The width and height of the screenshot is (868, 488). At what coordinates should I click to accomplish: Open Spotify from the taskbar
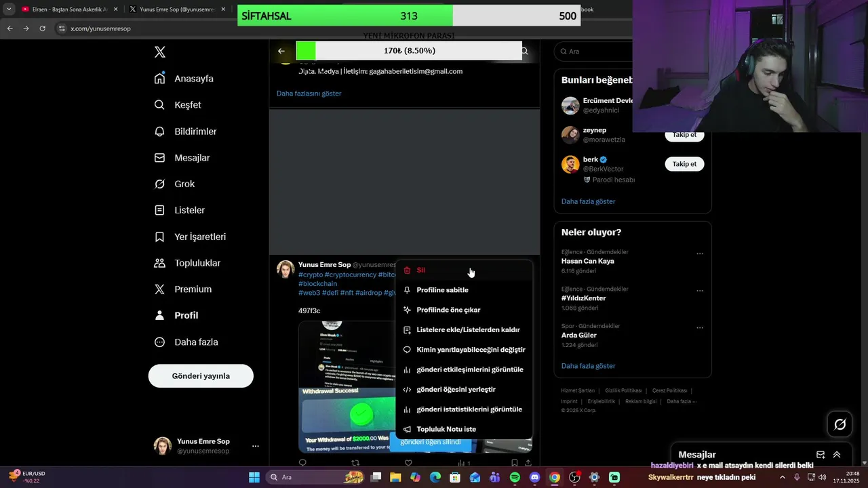(x=515, y=477)
